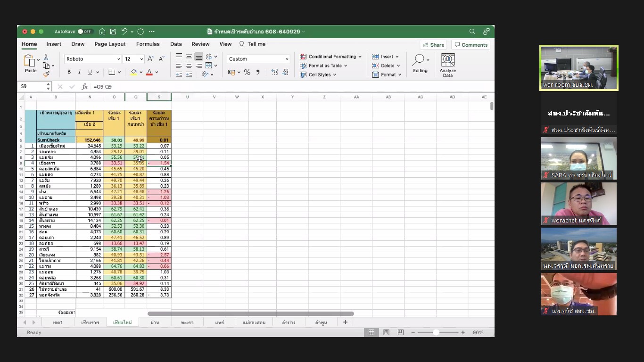This screenshot has width=644, height=362.
Task: Decrease decimal places
Action: (x=285, y=72)
